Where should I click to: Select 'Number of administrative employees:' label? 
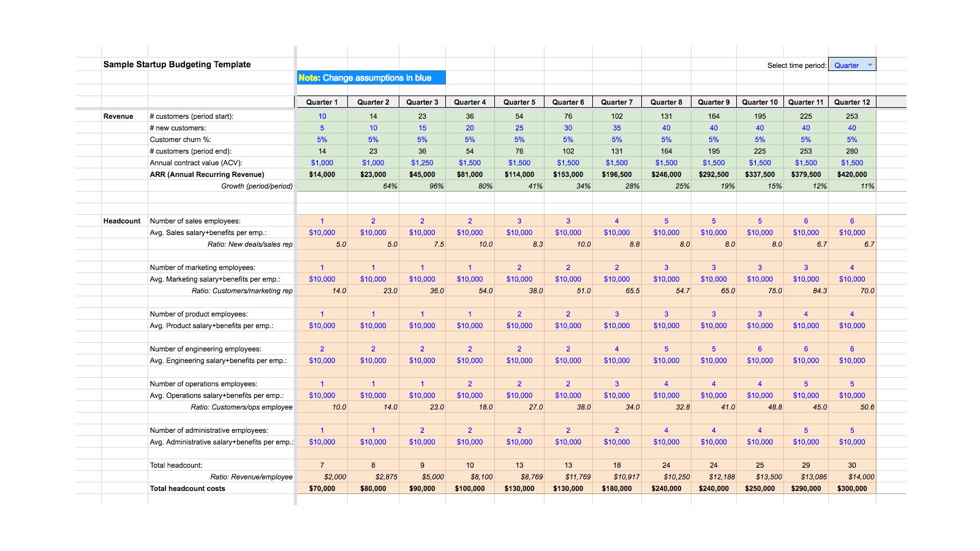pos(209,430)
